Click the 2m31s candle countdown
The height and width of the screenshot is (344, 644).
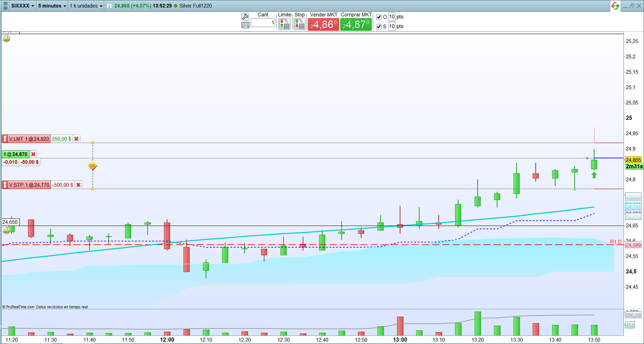coord(634,166)
